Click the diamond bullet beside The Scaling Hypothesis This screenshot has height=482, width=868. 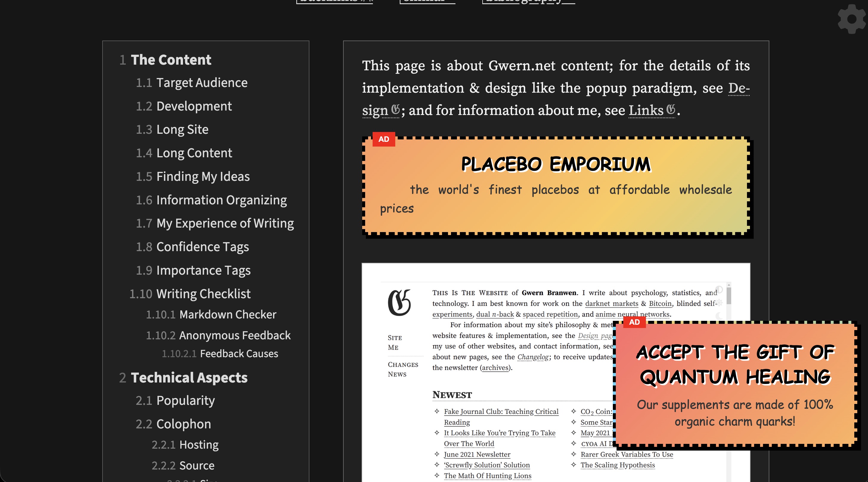point(573,464)
